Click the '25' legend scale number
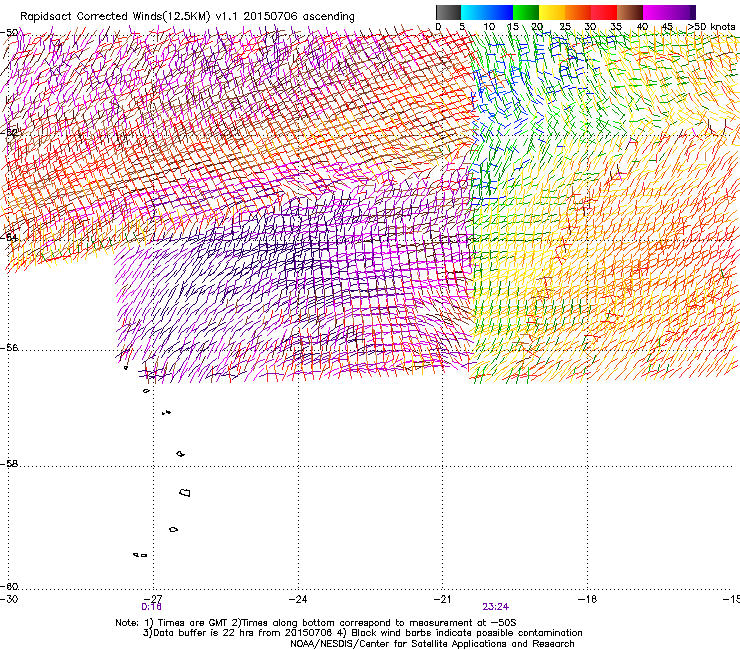This screenshot has height=650, width=740. tap(565, 27)
